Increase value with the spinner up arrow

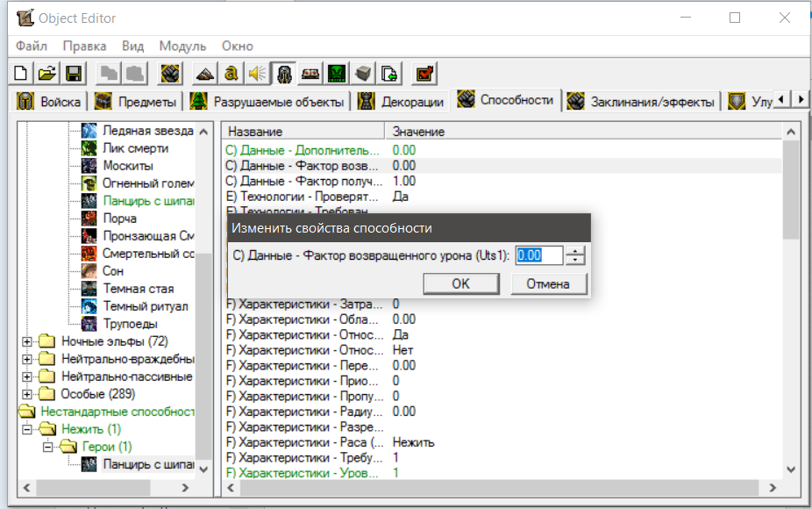tap(575, 251)
